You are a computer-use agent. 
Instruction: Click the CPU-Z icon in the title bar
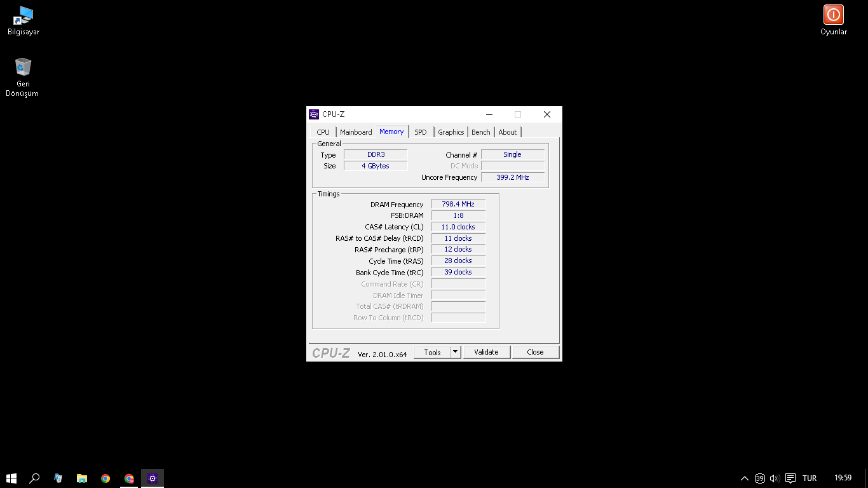[x=314, y=114]
